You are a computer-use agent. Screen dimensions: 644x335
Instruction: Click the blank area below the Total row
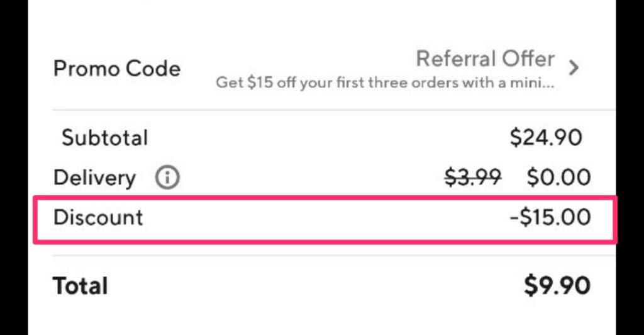pos(322,319)
